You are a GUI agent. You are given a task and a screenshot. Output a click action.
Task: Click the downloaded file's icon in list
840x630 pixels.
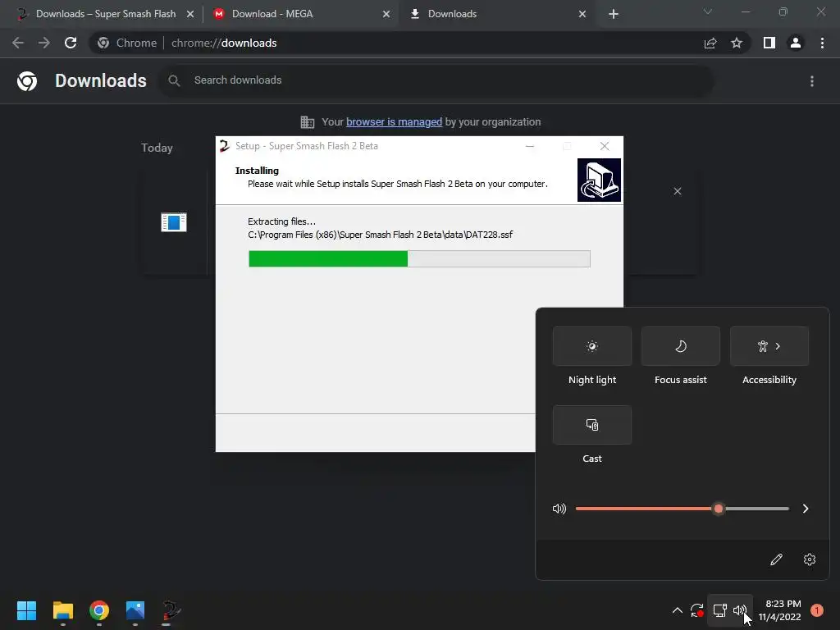(x=174, y=221)
